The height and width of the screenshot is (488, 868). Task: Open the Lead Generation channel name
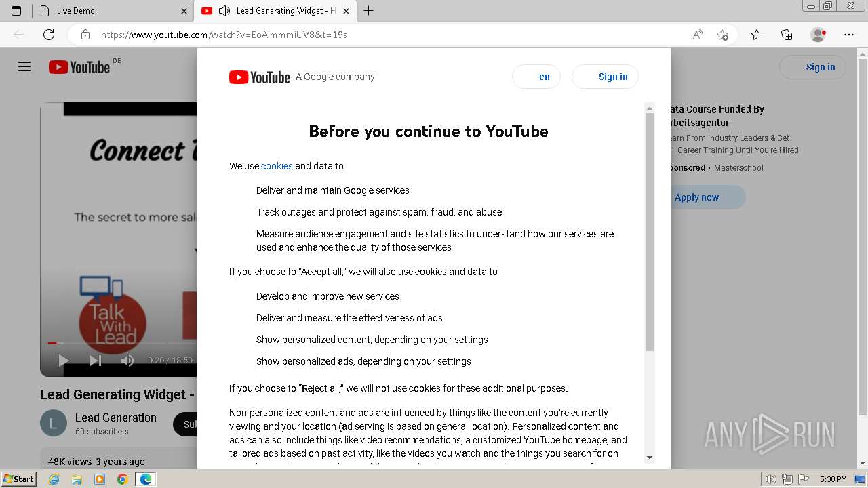[116, 418]
